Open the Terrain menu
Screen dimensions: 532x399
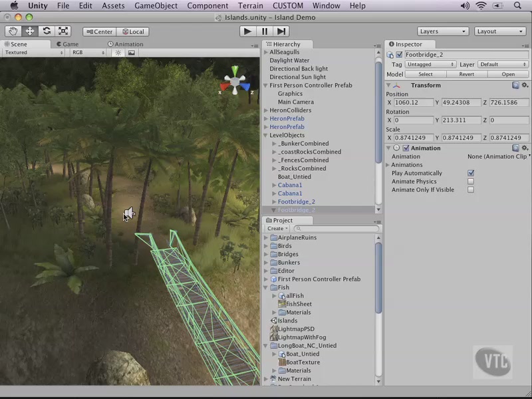[x=251, y=5]
